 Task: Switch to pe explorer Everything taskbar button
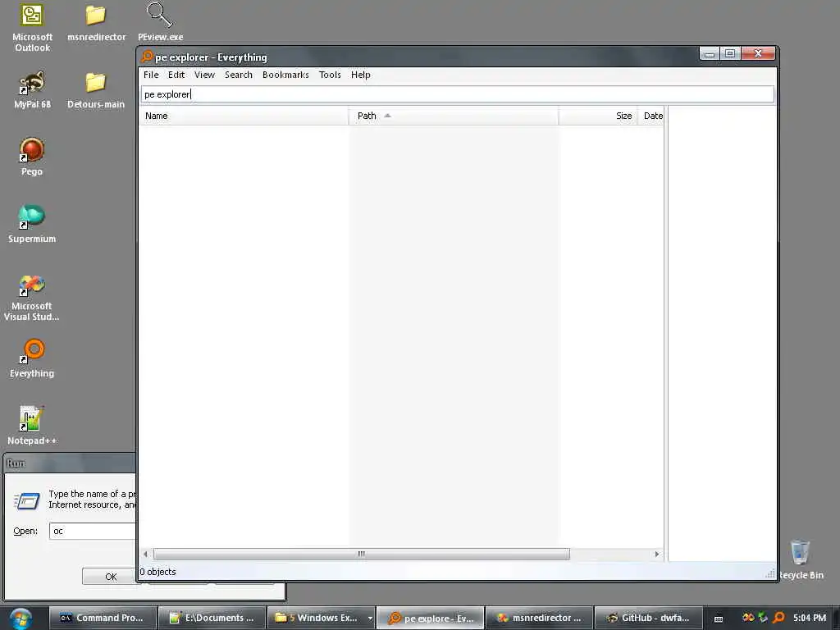(431, 619)
